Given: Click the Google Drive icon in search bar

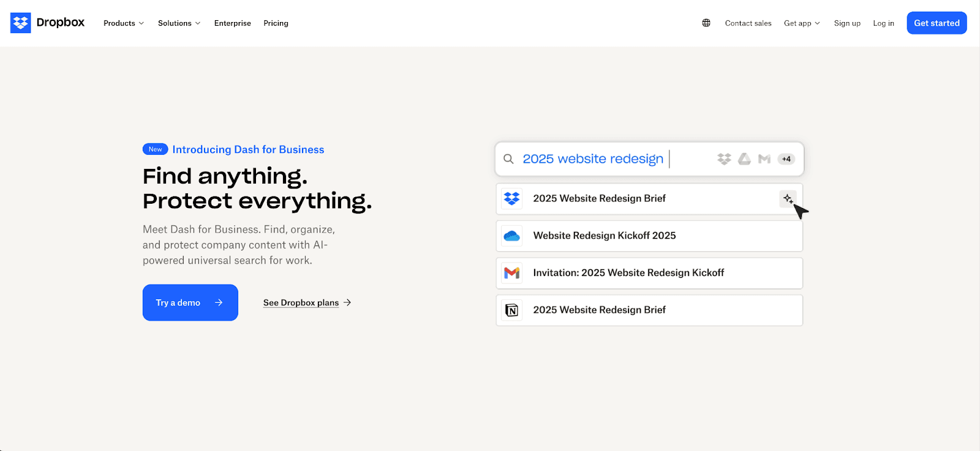Looking at the screenshot, I should tap(744, 159).
